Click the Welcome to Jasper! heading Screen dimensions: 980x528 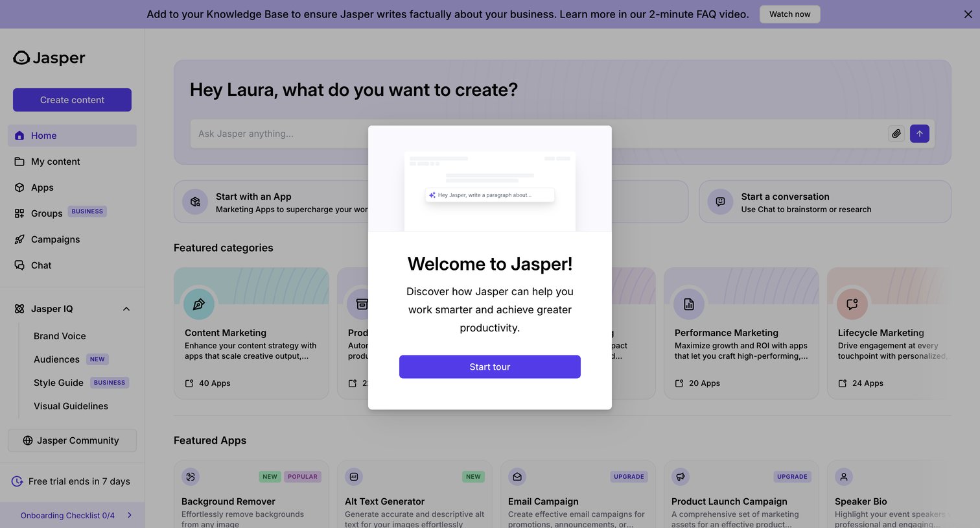(x=490, y=264)
